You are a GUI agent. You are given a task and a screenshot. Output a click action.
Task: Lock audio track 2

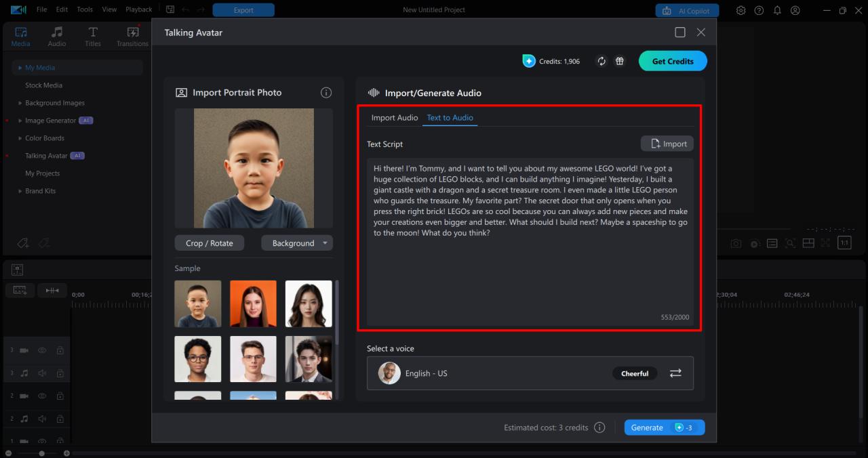coord(60,419)
